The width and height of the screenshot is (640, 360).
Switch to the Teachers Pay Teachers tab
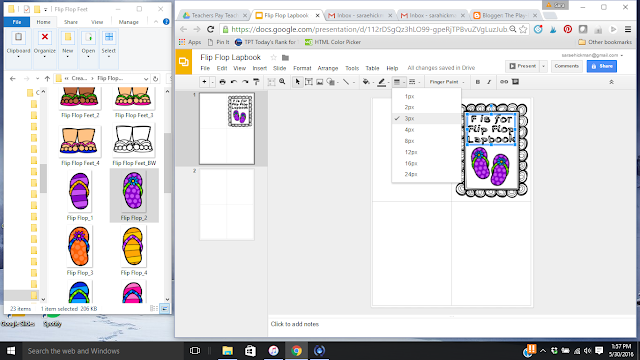[x=216, y=16]
